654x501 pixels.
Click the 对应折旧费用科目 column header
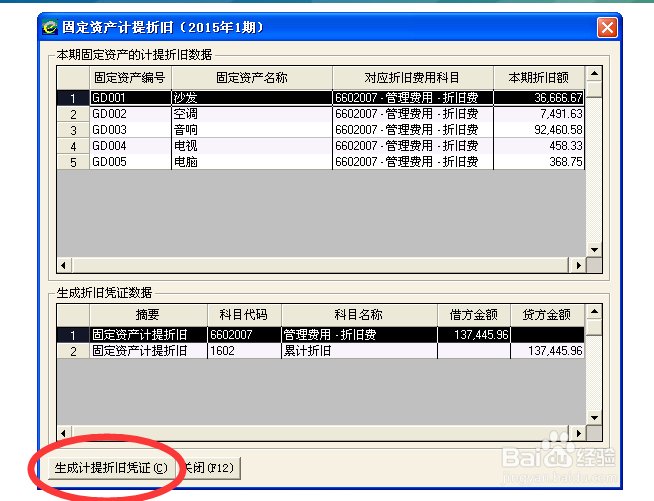coord(413,78)
